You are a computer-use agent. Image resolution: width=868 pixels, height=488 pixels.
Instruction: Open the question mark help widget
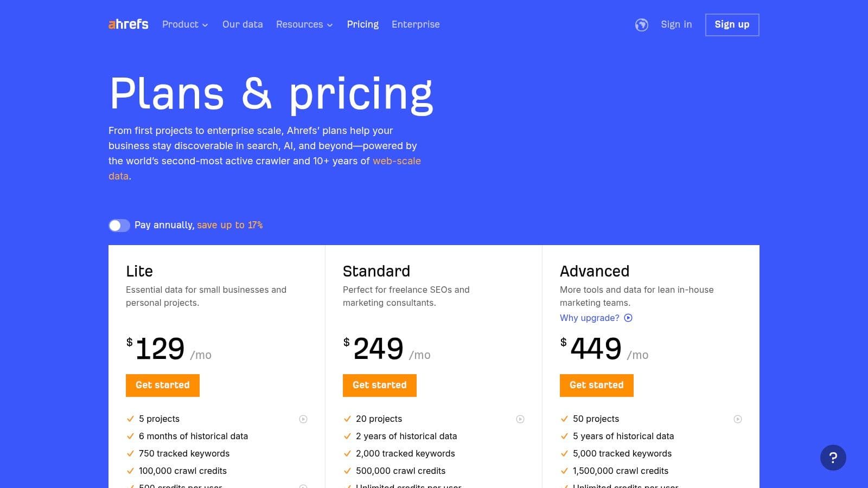coord(833,458)
